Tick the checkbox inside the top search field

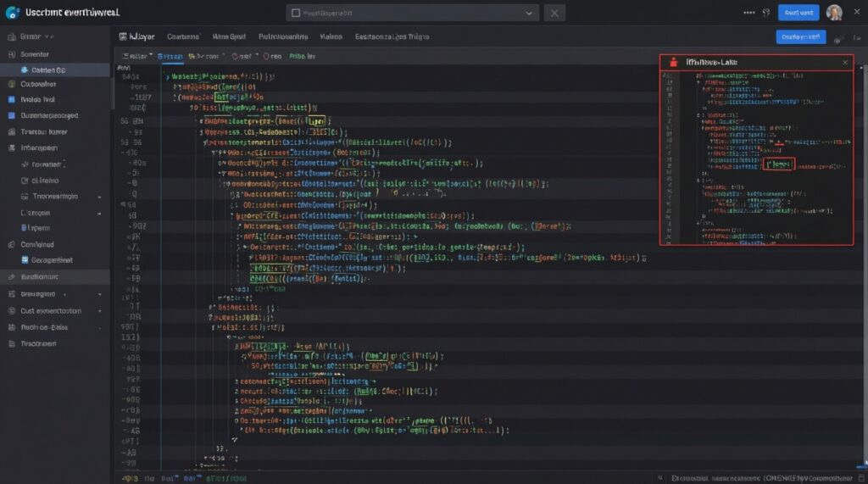point(296,13)
